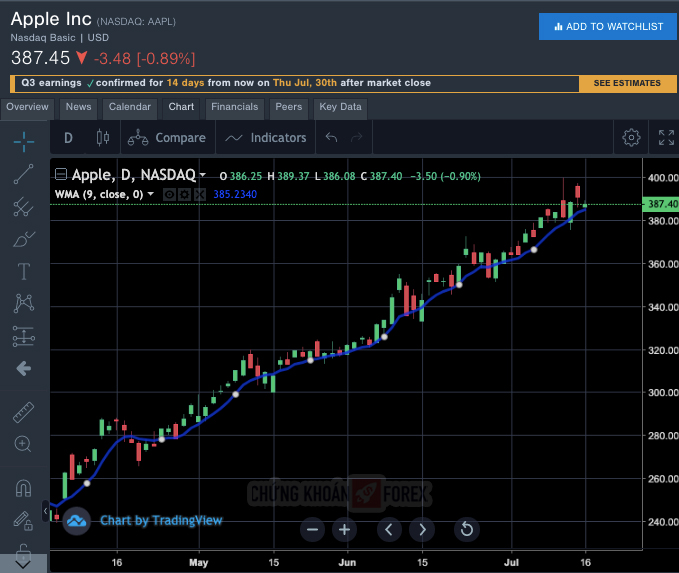This screenshot has height=573, width=679.
Task: Expand the WMA indicator dropdown arrow
Action: [151, 194]
